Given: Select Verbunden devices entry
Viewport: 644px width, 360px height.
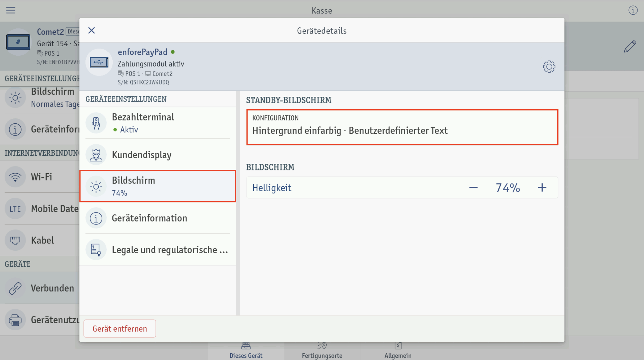Looking at the screenshot, I should tap(40, 288).
